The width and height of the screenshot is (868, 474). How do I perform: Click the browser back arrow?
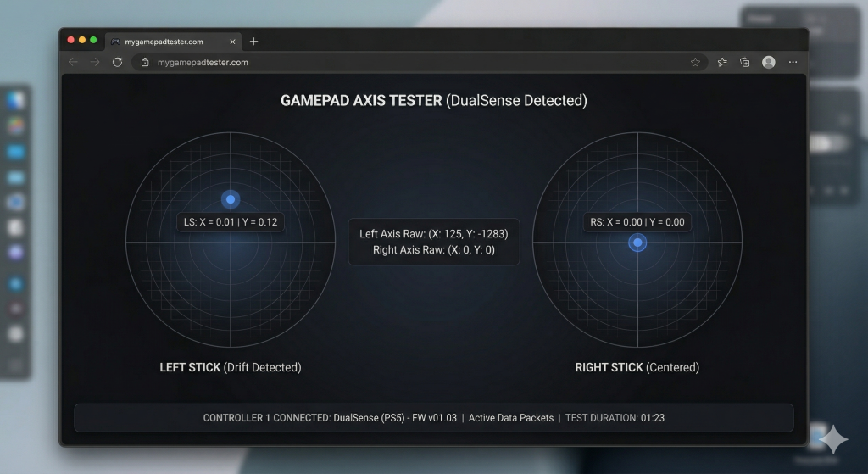pyautogui.click(x=73, y=62)
